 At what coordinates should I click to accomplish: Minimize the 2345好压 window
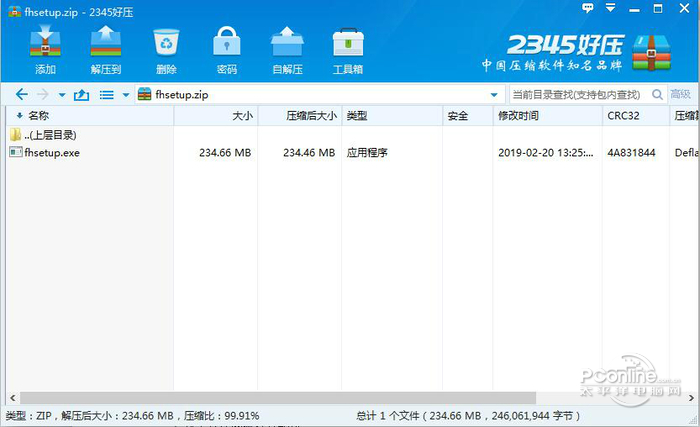click(x=634, y=9)
